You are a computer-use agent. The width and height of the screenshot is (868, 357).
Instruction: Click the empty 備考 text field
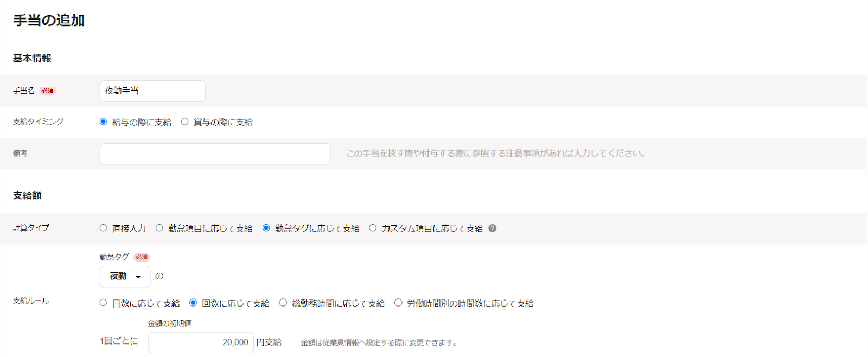[215, 154]
